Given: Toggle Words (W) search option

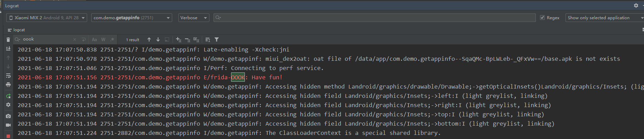Looking at the screenshot, I should point(103,39).
